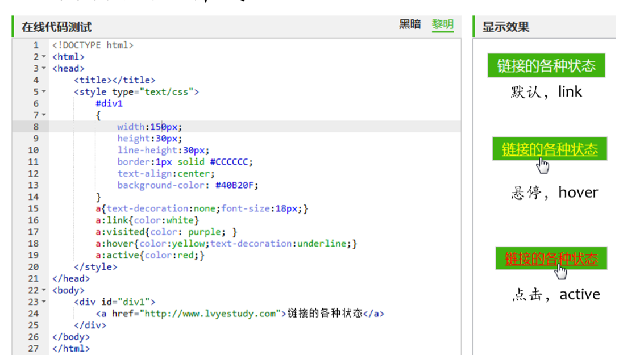Collapse the body fold arrow on line 22
Image resolution: width=644 pixels, height=355 pixels.
[x=44, y=290]
